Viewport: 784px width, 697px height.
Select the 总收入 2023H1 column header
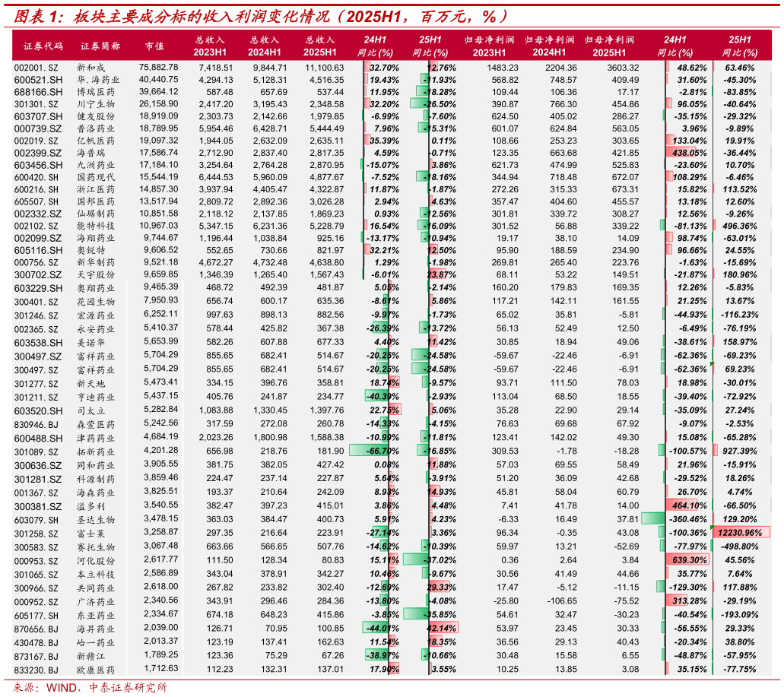(x=209, y=46)
